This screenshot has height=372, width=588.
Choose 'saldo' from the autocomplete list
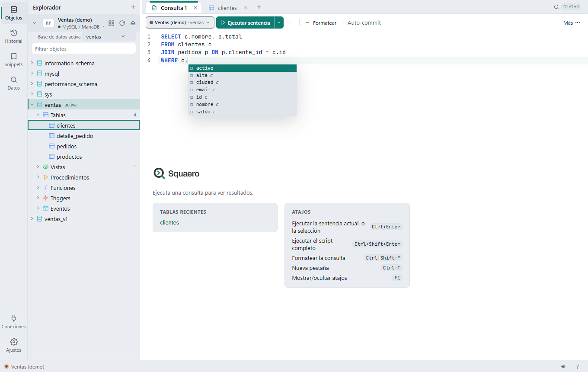pyautogui.click(x=243, y=112)
